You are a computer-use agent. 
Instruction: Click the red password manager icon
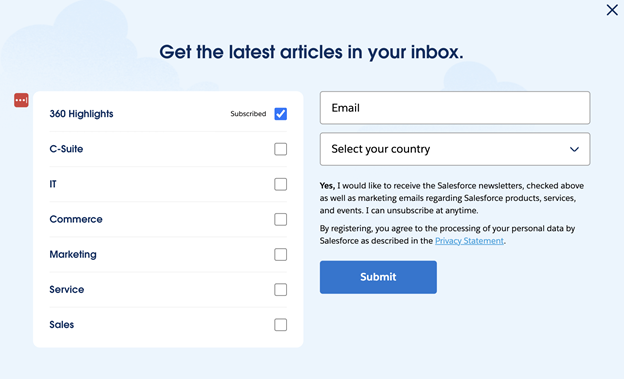click(x=21, y=100)
